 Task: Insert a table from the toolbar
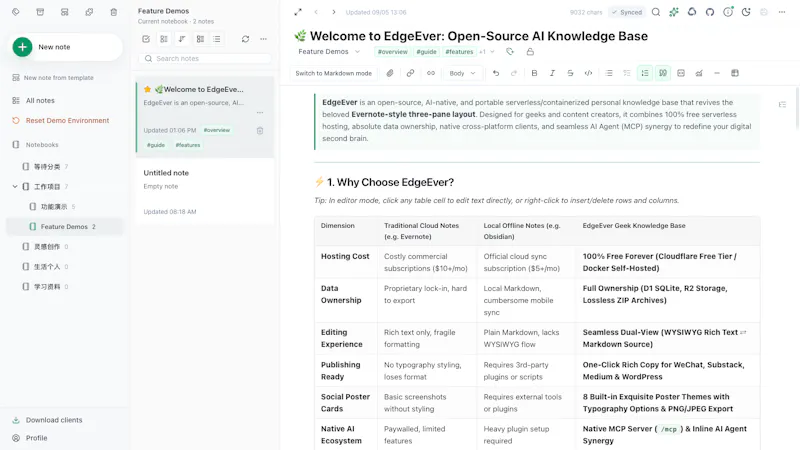[x=735, y=73]
